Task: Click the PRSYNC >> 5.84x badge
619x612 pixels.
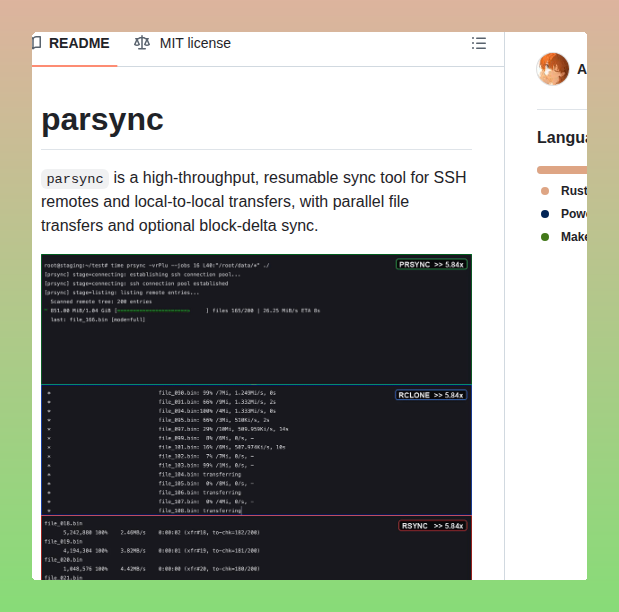Action: 431,265
